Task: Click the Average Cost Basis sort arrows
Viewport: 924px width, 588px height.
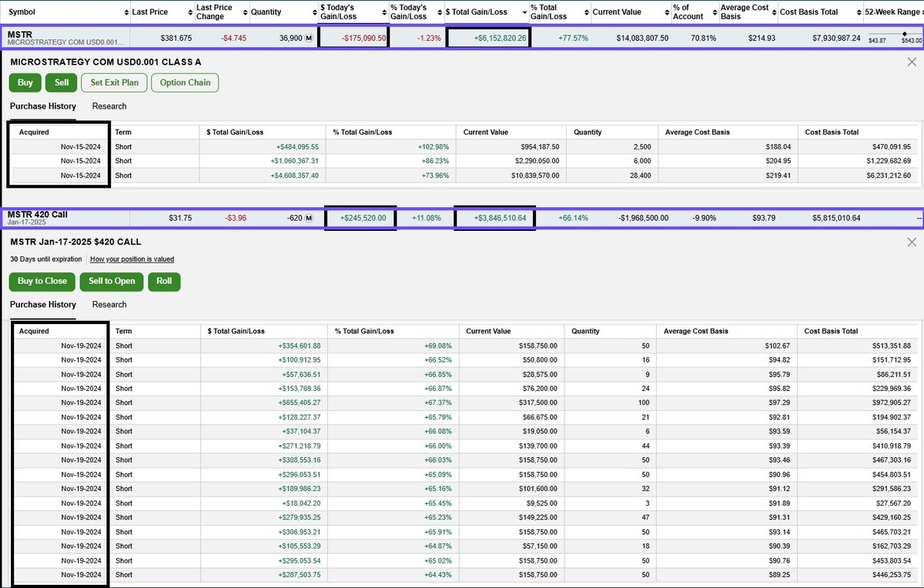Action: click(x=772, y=12)
